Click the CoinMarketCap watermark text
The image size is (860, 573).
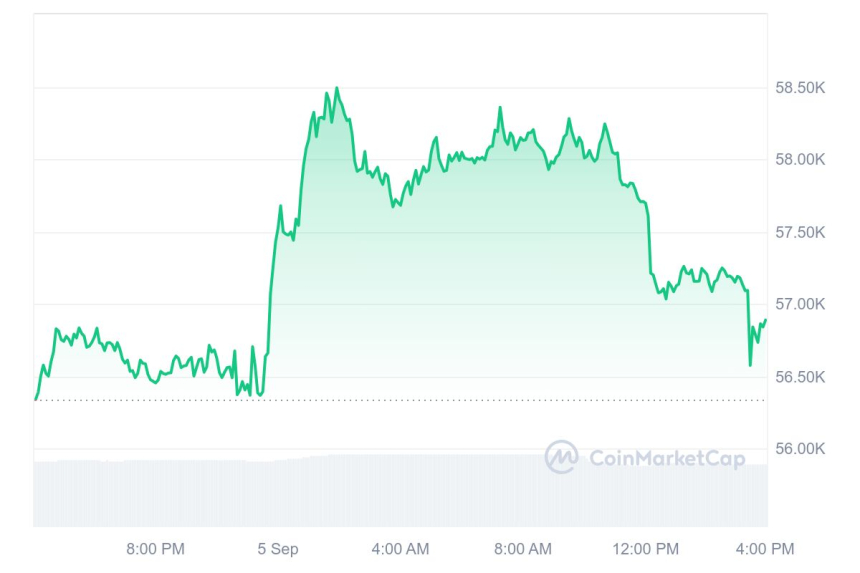(666, 458)
